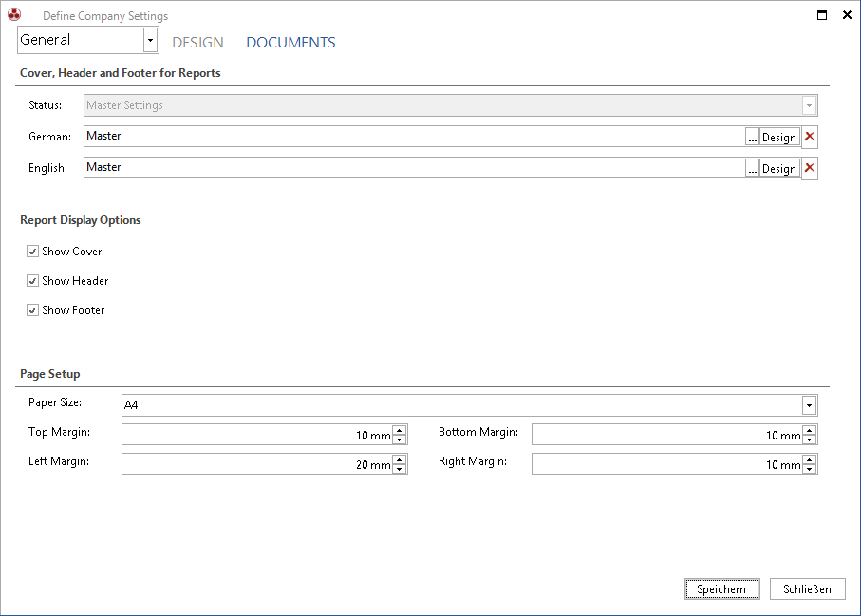Screen dimensions: 861x616
Task: Click the English Master text field
Action: click(414, 167)
